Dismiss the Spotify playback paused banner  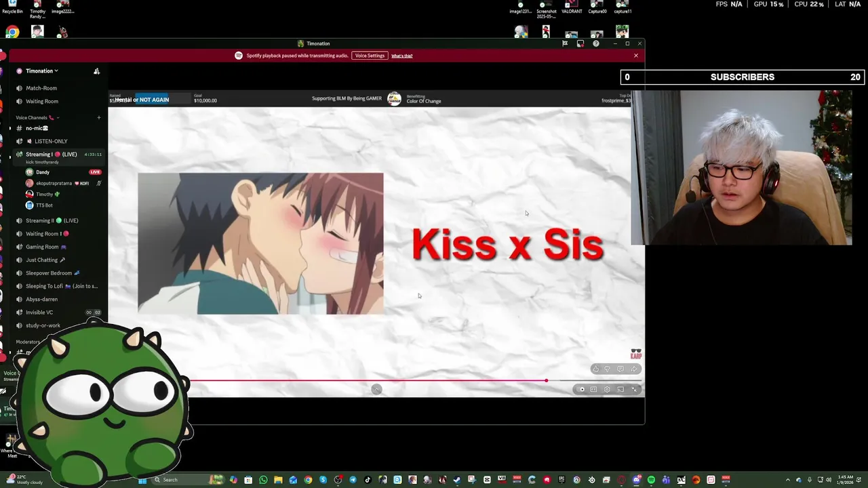(636, 56)
